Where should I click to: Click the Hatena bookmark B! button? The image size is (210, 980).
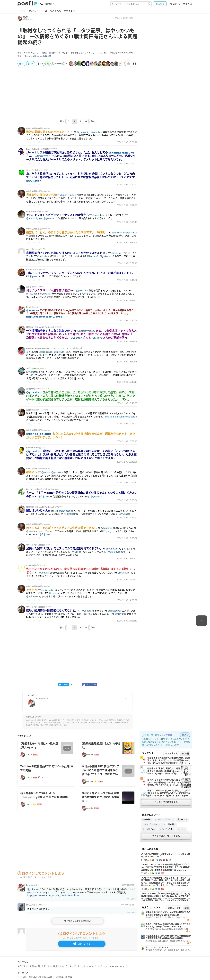pos(30,64)
